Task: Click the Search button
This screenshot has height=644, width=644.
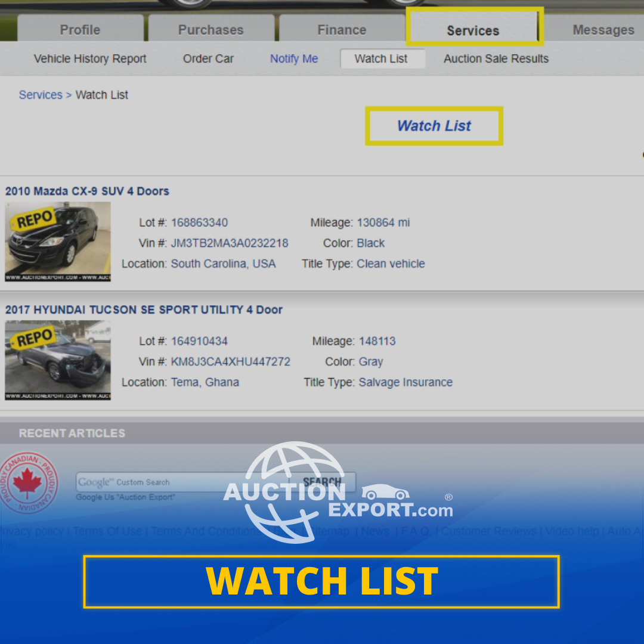Action: [x=323, y=482]
